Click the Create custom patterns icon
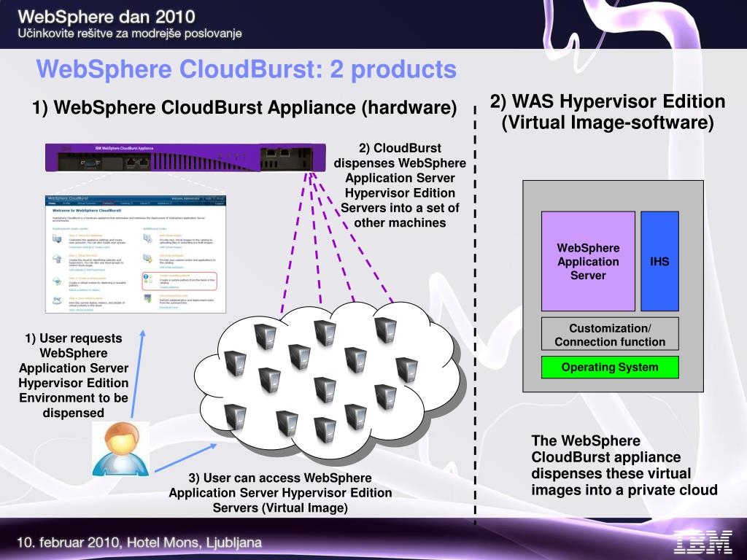 click(147, 279)
